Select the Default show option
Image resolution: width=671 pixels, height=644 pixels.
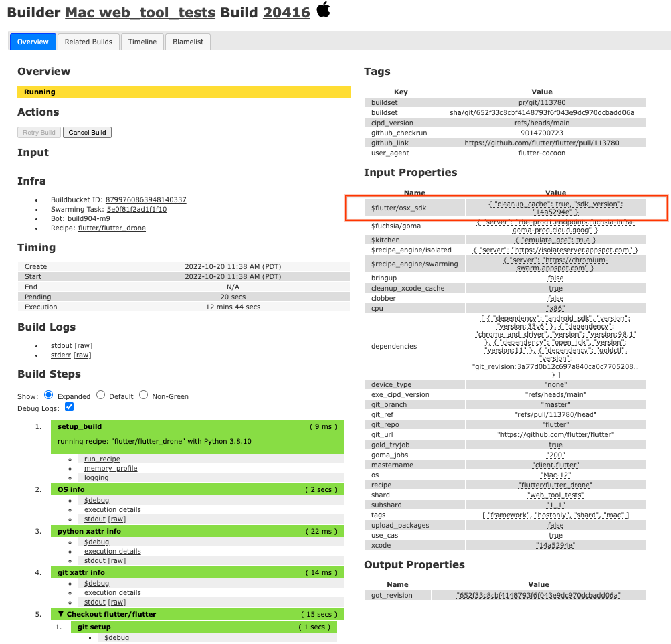pos(100,396)
